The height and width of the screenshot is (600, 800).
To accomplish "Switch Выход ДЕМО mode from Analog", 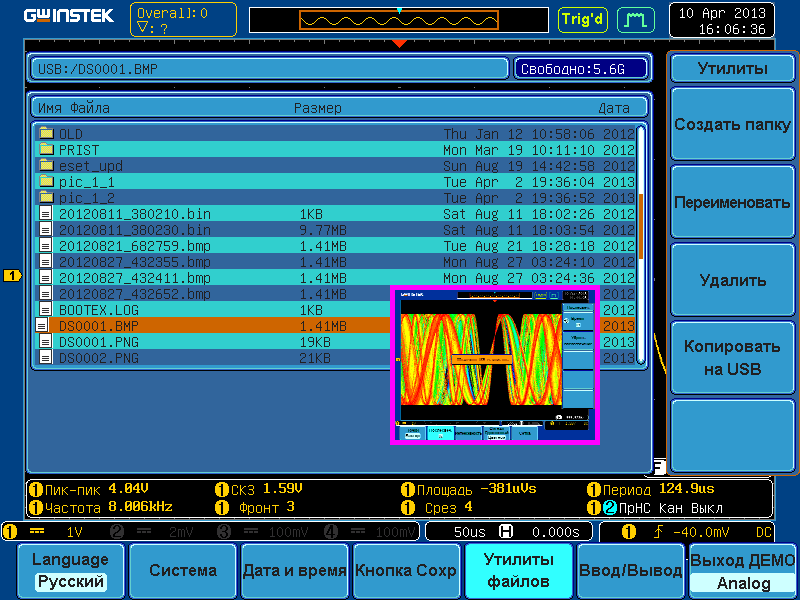I will click(x=743, y=571).
